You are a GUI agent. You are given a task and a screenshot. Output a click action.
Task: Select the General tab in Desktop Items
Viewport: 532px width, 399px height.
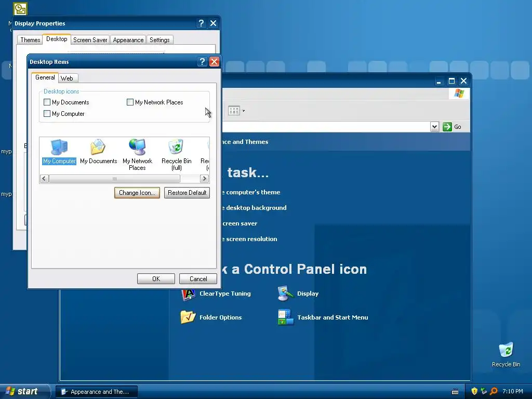pyautogui.click(x=45, y=77)
